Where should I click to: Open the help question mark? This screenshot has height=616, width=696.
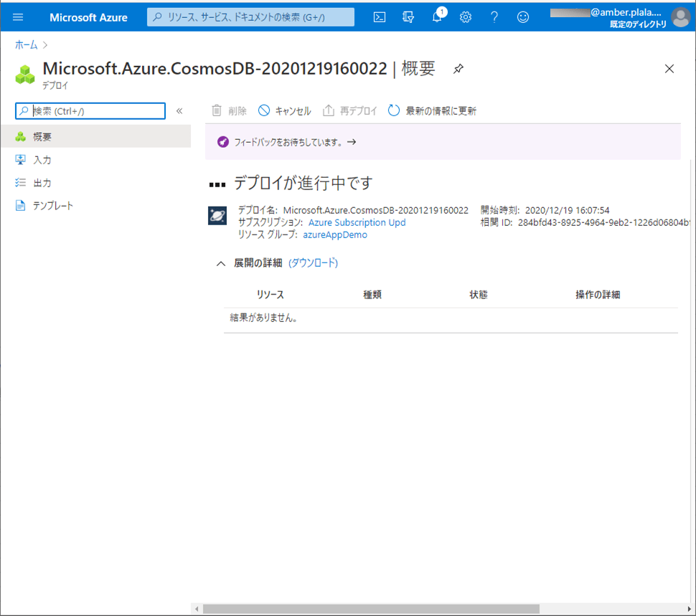494,17
